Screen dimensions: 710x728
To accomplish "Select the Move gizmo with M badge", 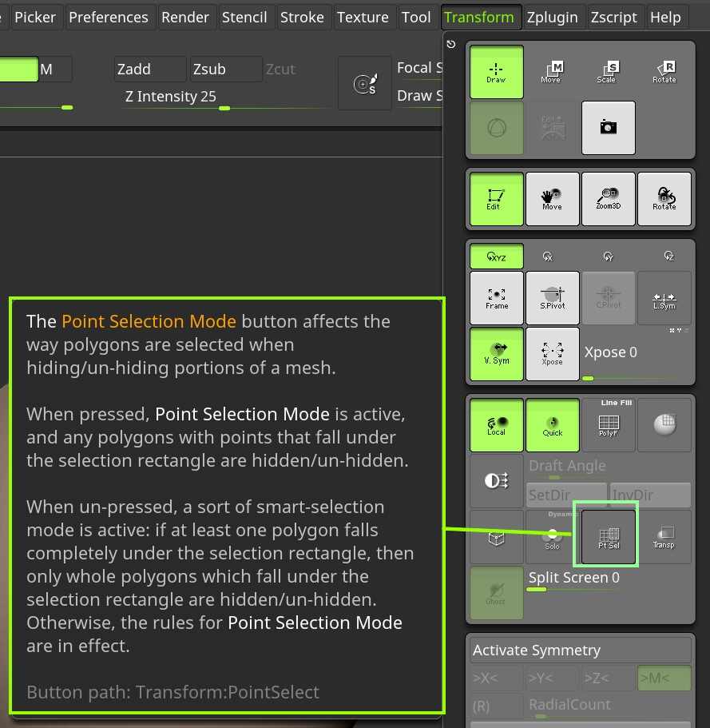I will 552,72.
